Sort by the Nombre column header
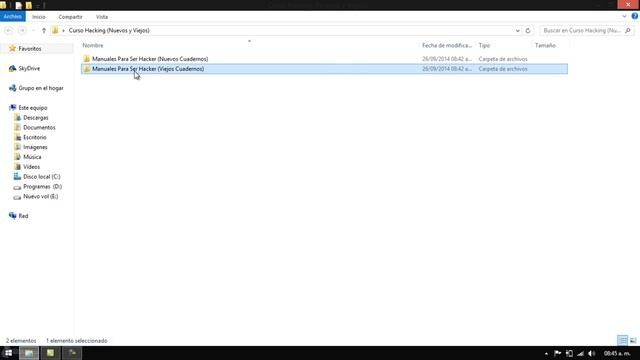640x360 pixels. [93, 46]
